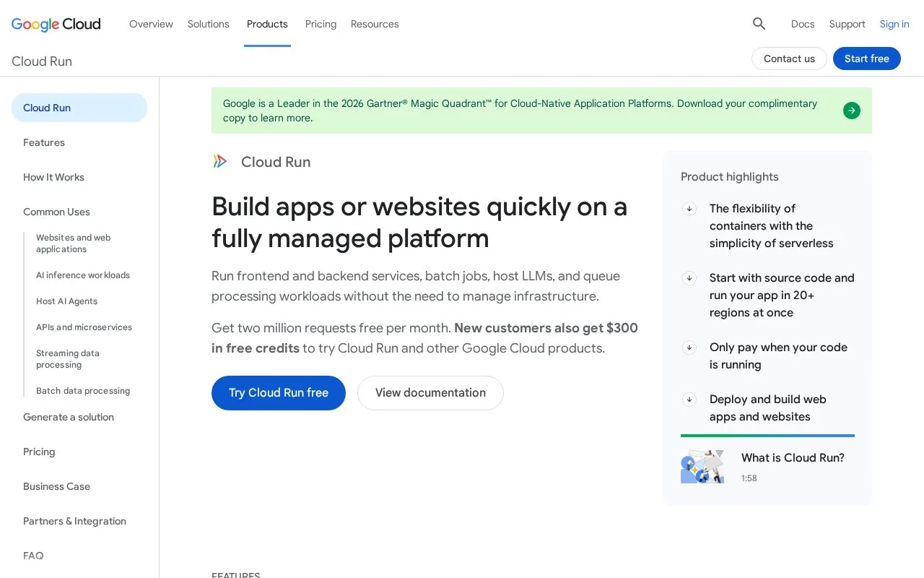Select Cloud Run in sidebar
Image resolution: width=924 pixels, height=578 pixels.
79,108
